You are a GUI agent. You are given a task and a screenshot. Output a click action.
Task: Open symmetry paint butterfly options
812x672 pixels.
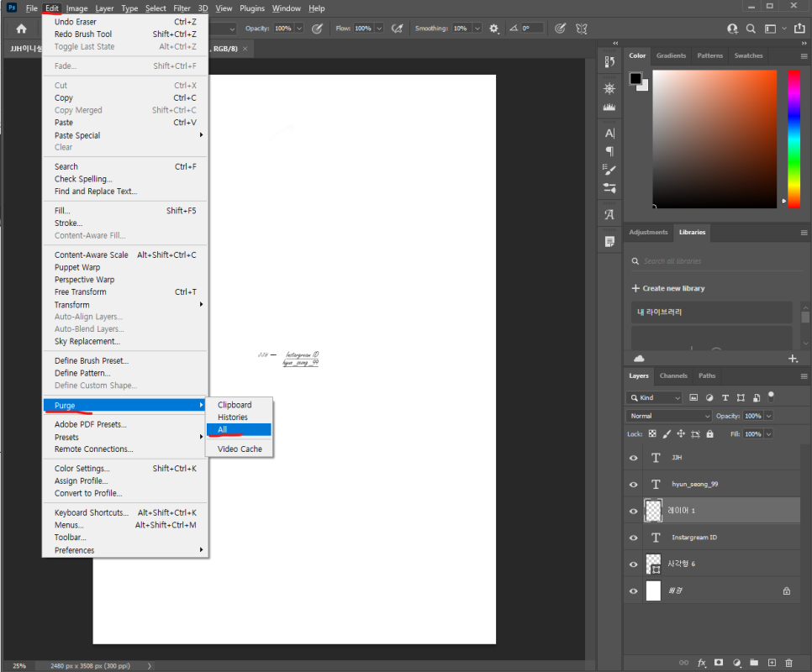point(582,29)
